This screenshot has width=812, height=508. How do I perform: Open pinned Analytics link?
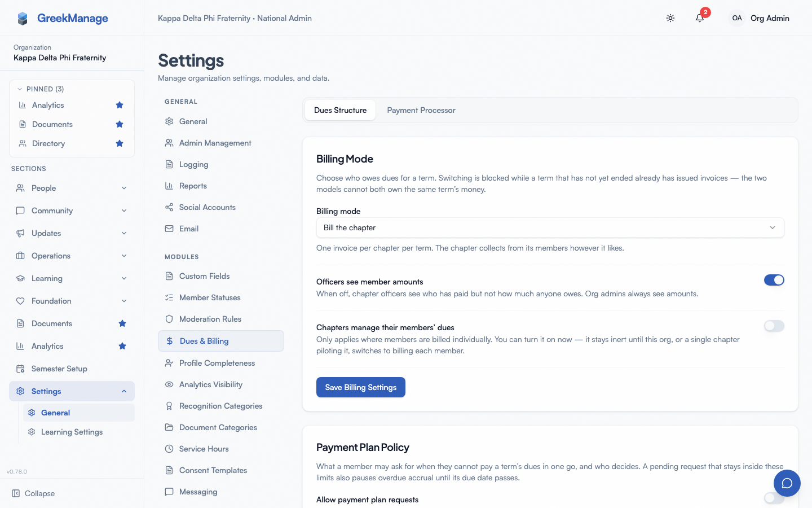pyautogui.click(x=48, y=105)
